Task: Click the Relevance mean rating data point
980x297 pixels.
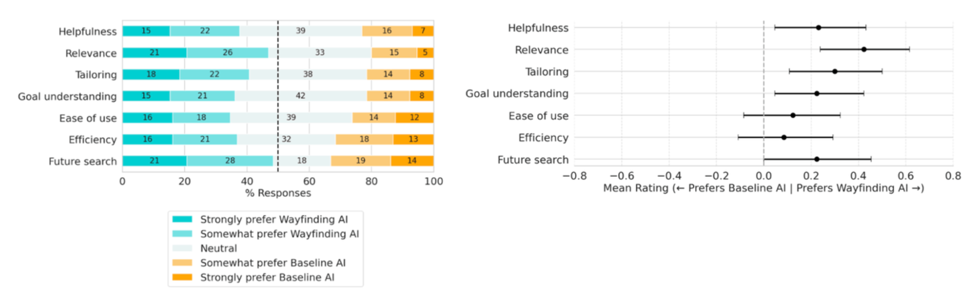Action: [864, 49]
